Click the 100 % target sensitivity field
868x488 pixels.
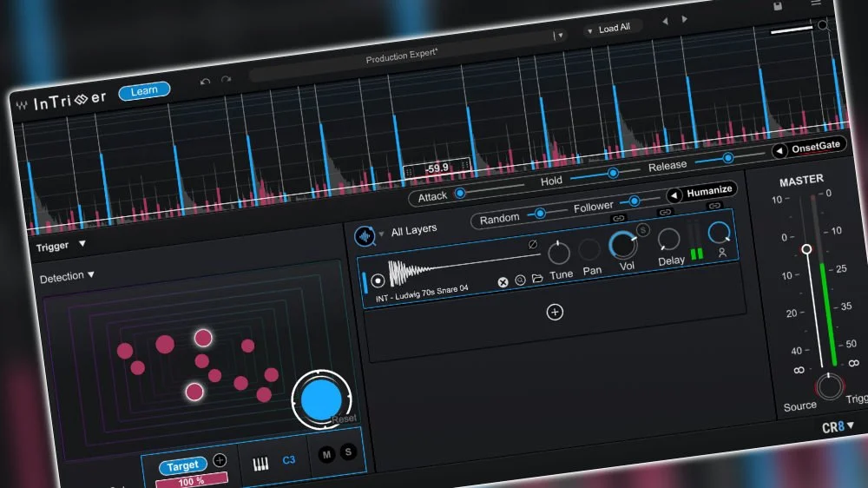click(x=192, y=482)
